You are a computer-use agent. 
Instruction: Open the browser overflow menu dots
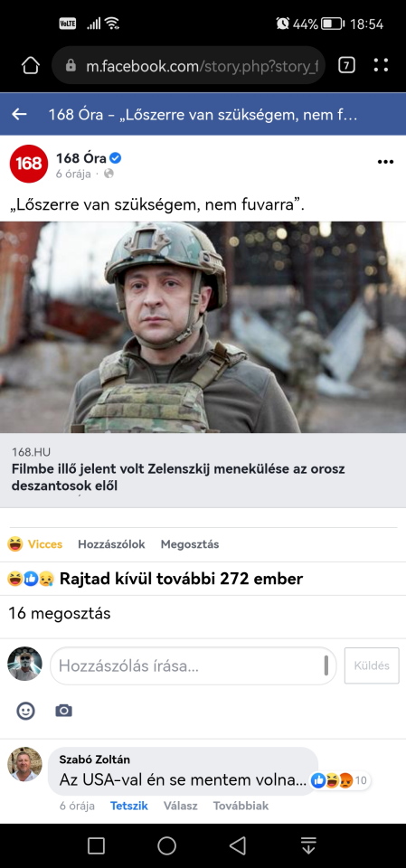tap(381, 66)
